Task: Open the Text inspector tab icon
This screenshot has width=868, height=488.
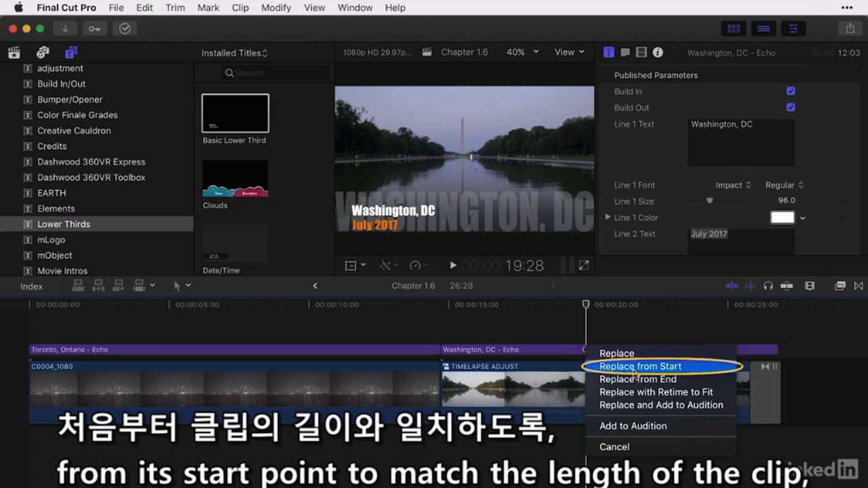Action: point(609,52)
